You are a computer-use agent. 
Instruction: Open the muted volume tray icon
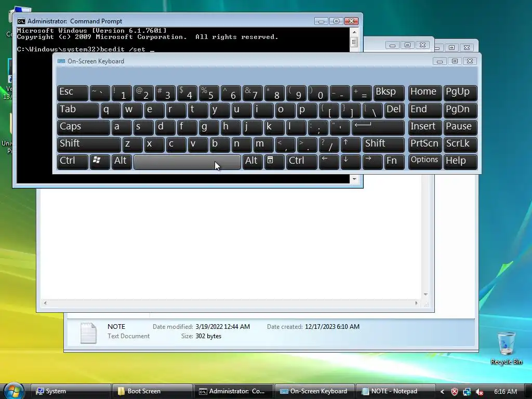click(x=479, y=392)
